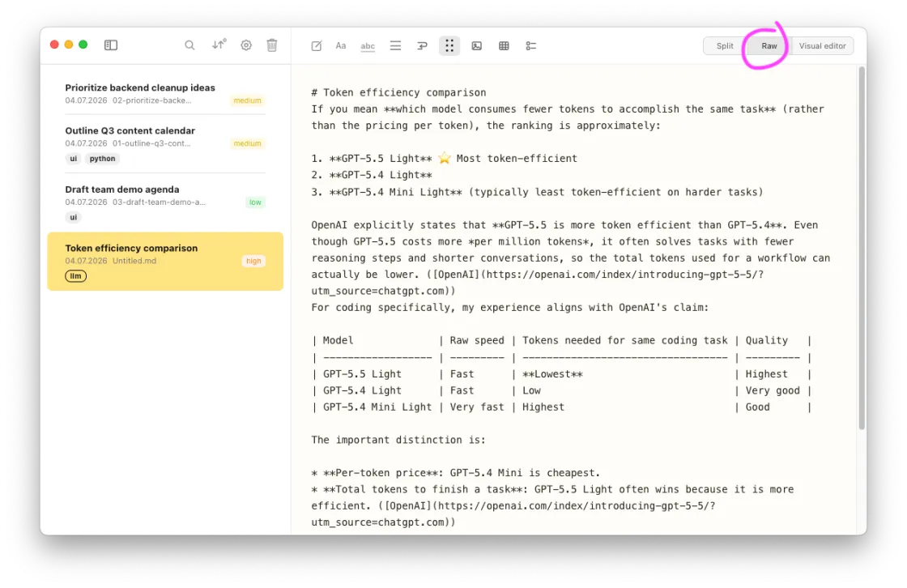Image resolution: width=907 pixels, height=588 pixels.
Task: Click the 'Tokens needed for same coding task' header
Action: tap(624, 340)
